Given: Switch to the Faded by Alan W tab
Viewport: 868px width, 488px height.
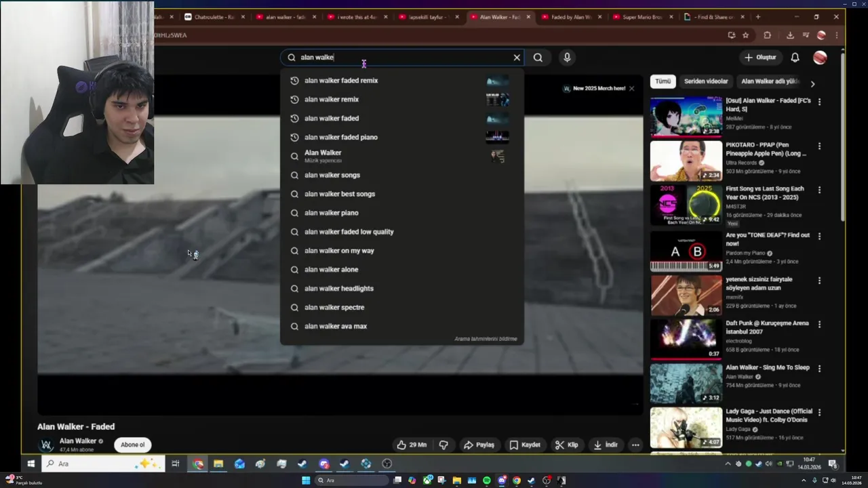Looking at the screenshot, I should pos(571,17).
